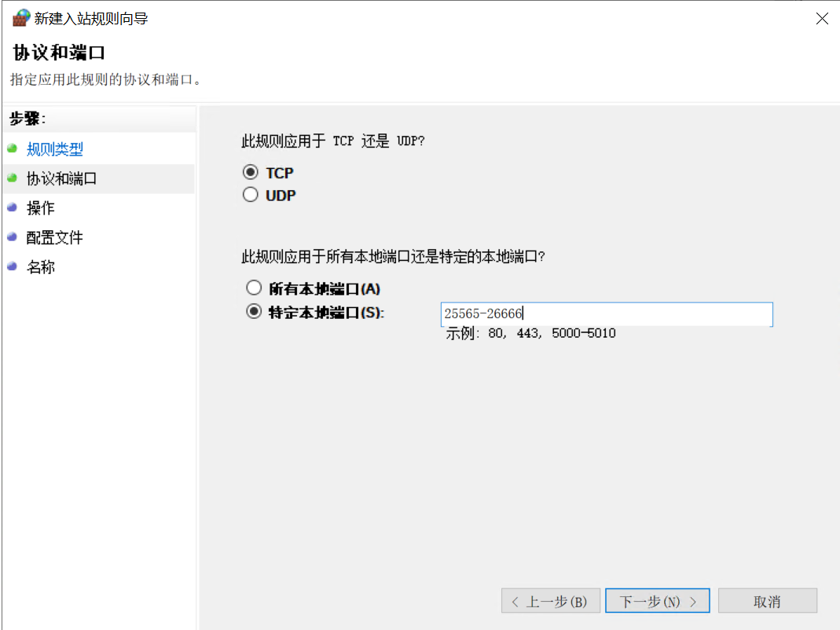The width and height of the screenshot is (840, 630).
Task: Proceed with 下一步(N) button
Action: [658, 601]
